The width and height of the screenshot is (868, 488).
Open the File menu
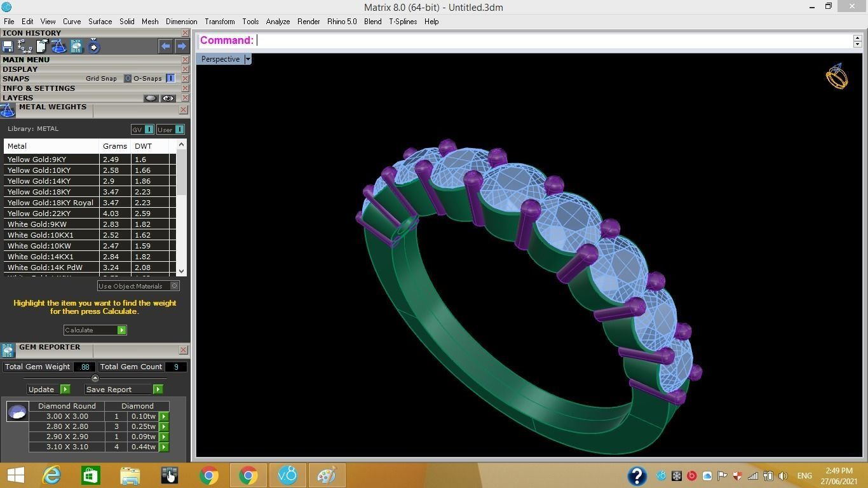point(9,22)
